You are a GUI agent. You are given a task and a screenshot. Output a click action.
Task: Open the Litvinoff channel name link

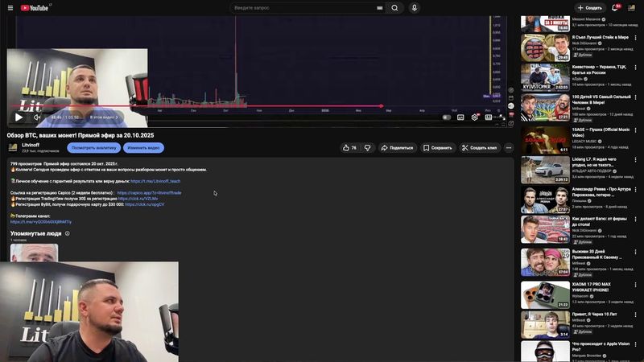click(x=32, y=145)
